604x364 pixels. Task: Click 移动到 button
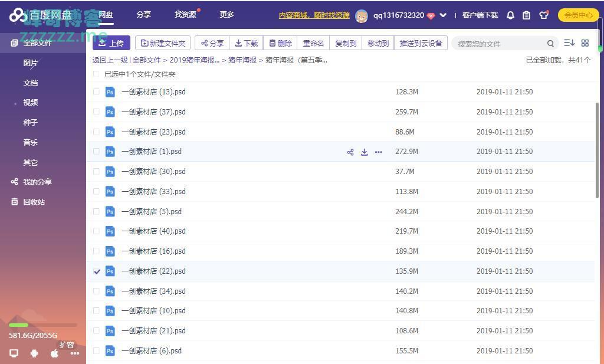click(x=378, y=42)
